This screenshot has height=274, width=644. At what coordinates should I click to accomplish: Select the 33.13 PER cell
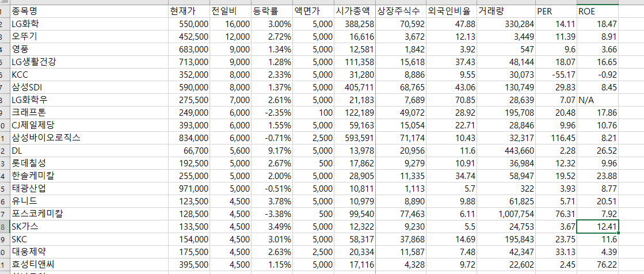tap(556, 252)
